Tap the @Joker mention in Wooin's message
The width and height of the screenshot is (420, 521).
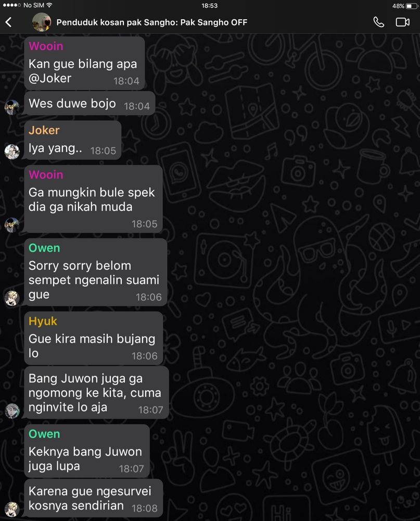pyautogui.click(x=50, y=79)
